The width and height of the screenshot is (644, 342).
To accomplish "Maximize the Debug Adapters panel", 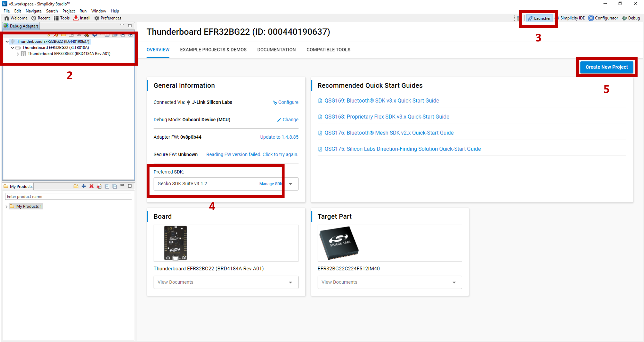I will [x=130, y=25].
